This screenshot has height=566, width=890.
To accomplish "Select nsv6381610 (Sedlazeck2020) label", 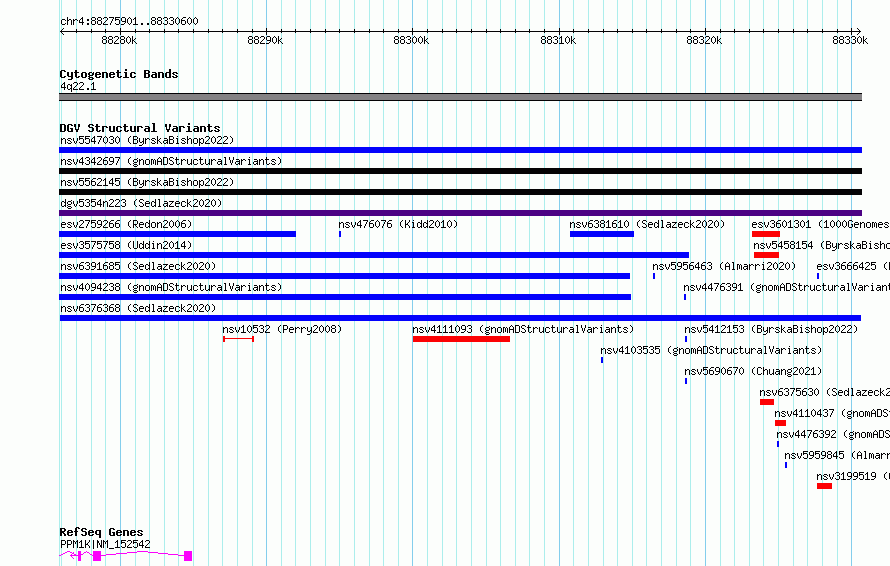I will tap(647, 224).
